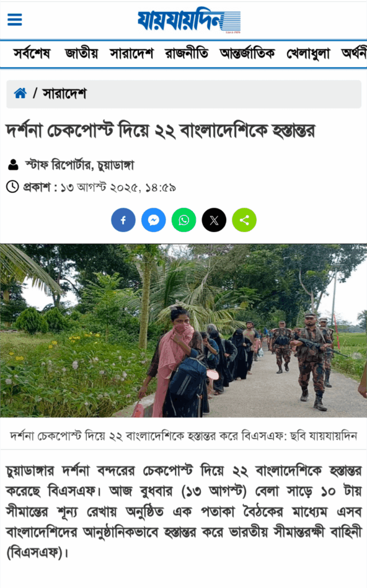Share article via Messenger
367x588 pixels.
(153, 220)
